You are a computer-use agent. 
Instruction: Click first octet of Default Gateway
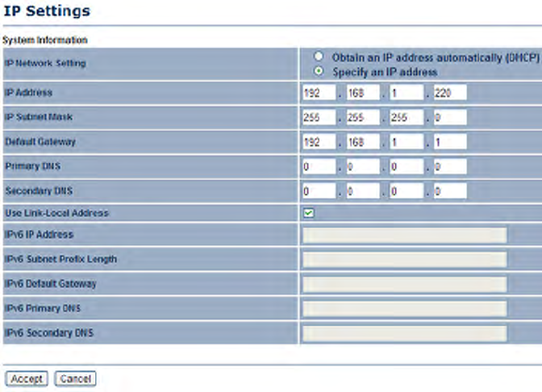click(318, 142)
